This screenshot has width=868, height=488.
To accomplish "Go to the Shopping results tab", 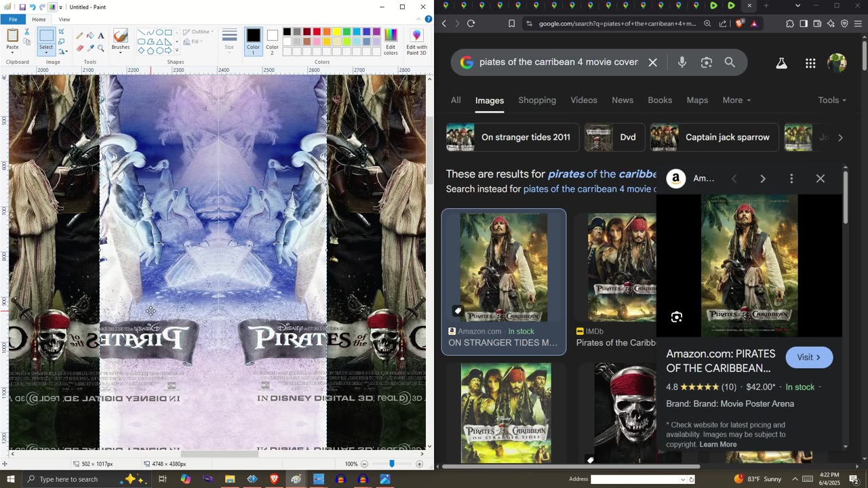I will pos(537,100).
